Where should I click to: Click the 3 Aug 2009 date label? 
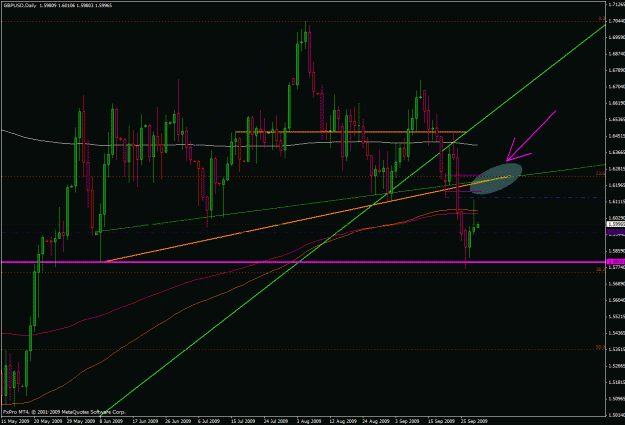(x=309, y=421)
